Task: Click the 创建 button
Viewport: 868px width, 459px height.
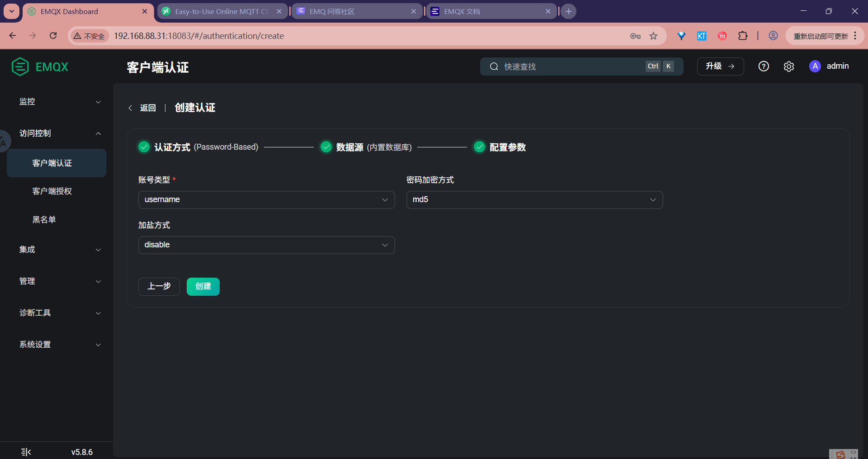Action: (203, 287)
